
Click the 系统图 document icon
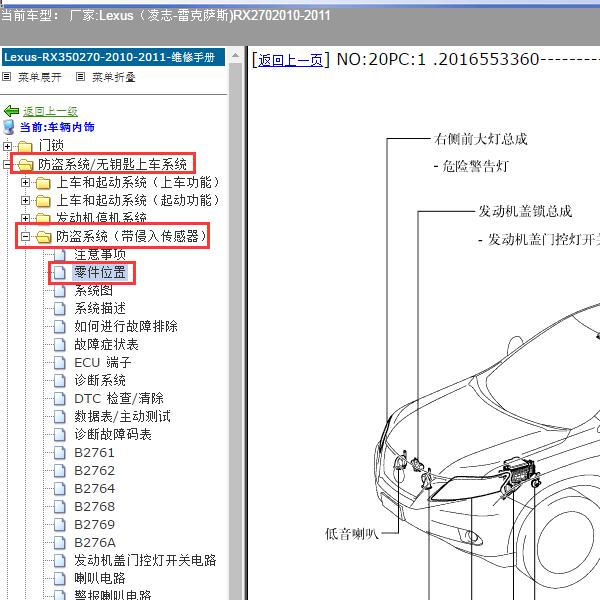coord(59,290)
